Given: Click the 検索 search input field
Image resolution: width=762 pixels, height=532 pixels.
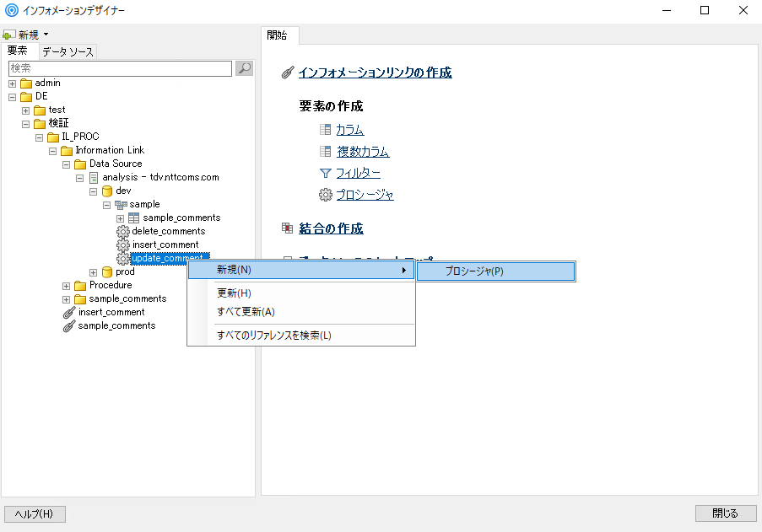Looking at the screenshot, I should click(120, 68).
